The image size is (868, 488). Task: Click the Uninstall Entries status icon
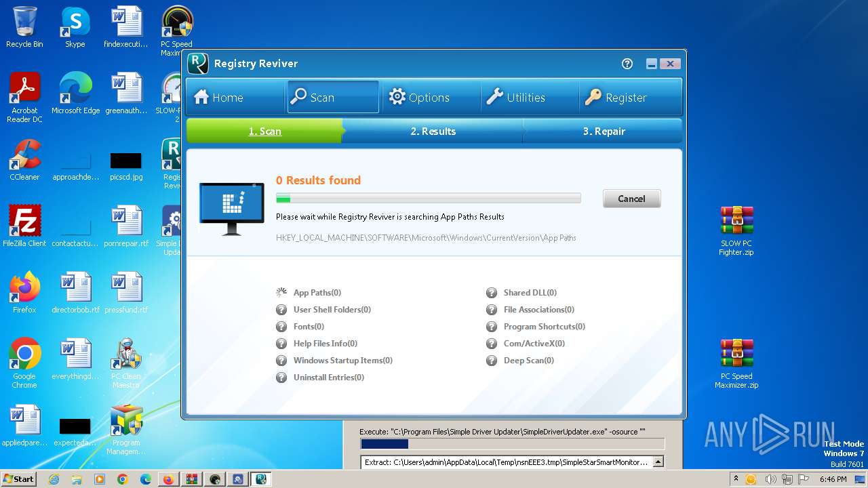(x=281, y=378)
